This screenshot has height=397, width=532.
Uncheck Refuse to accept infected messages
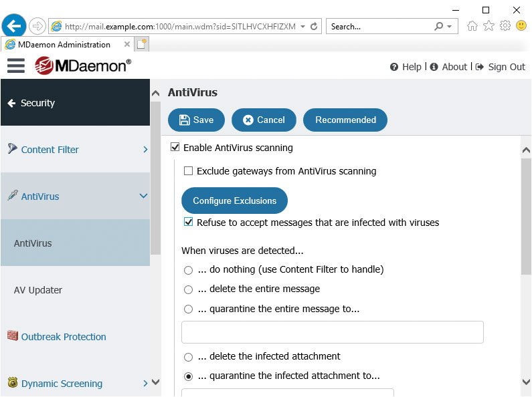pos(188,222)
